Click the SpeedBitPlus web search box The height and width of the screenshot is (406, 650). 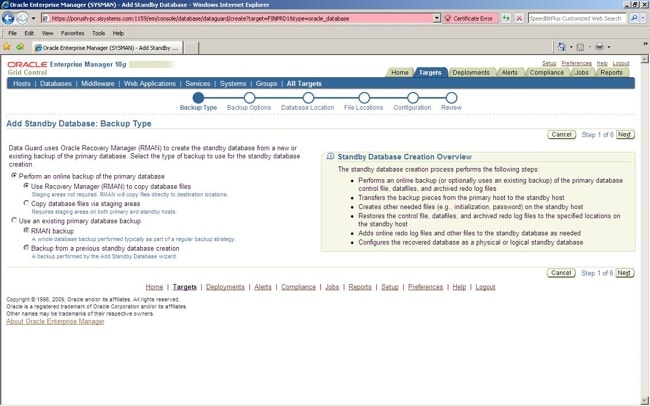pos(577,18)
